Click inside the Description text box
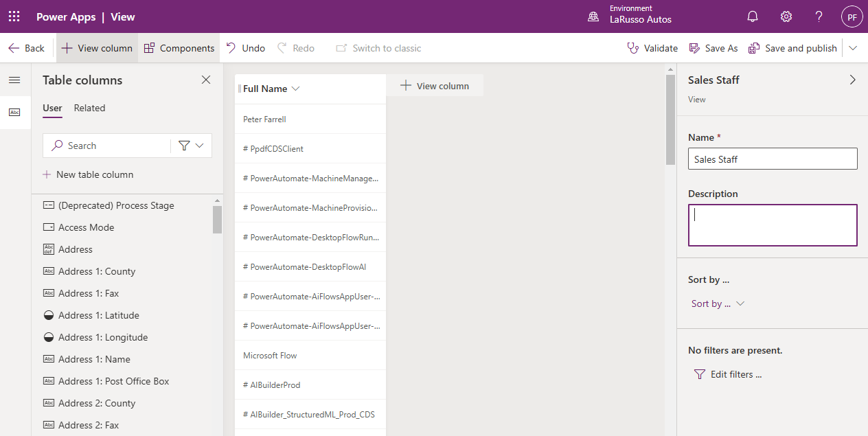The height and width of the screenshot is (436, 868). coord(772,225)
